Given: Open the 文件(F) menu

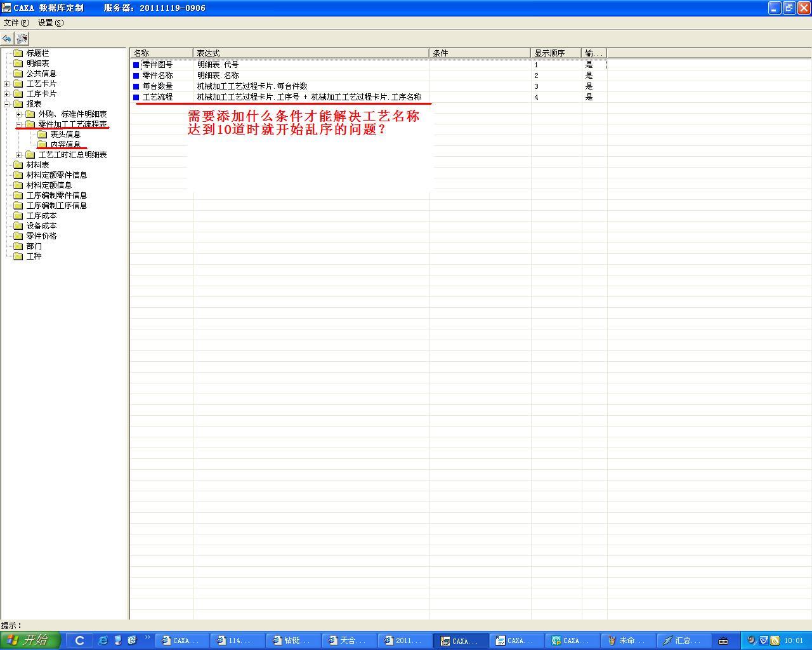Looking at the screenshot, I should (16, 23).
